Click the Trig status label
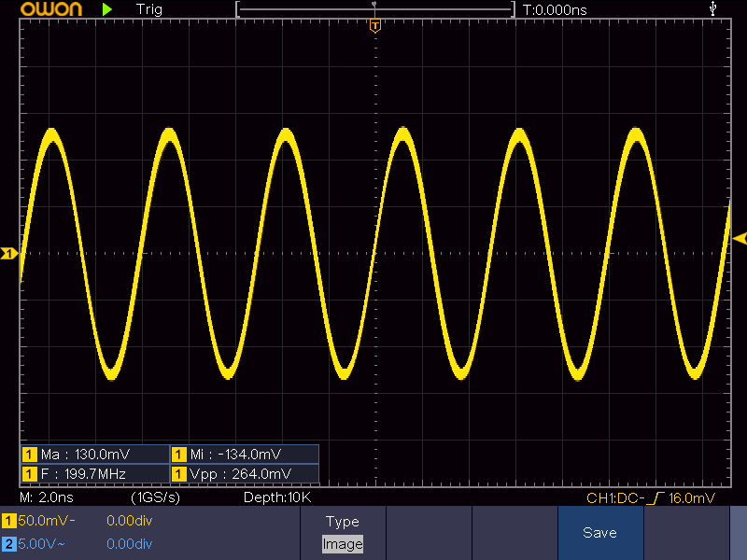The height and width of the screenshot is (560, 747). coord(149,9)
